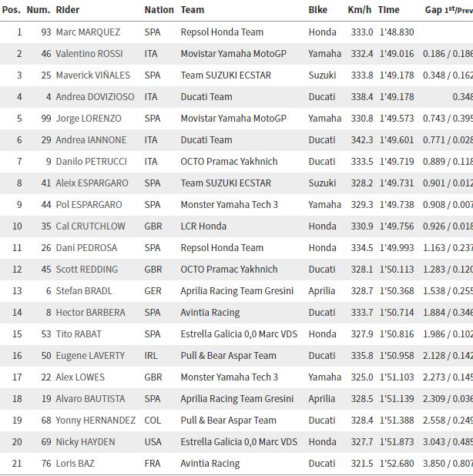The width and height of the screenshot is (473, 476).
Task: Select rider Eugene LAVERTY
Action: click(90, 356)
